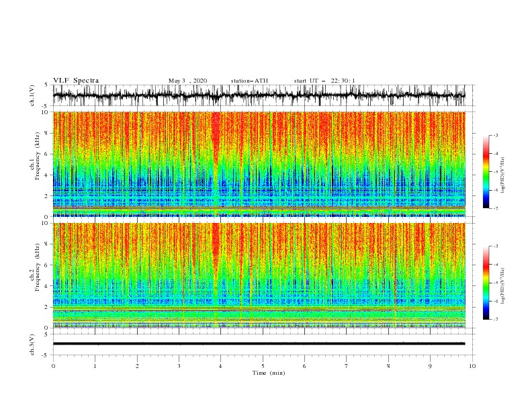Viewport: 532px width, 411px height.
Task: Click the time axis tick label "4"
Action: click(x=221, y=366)
